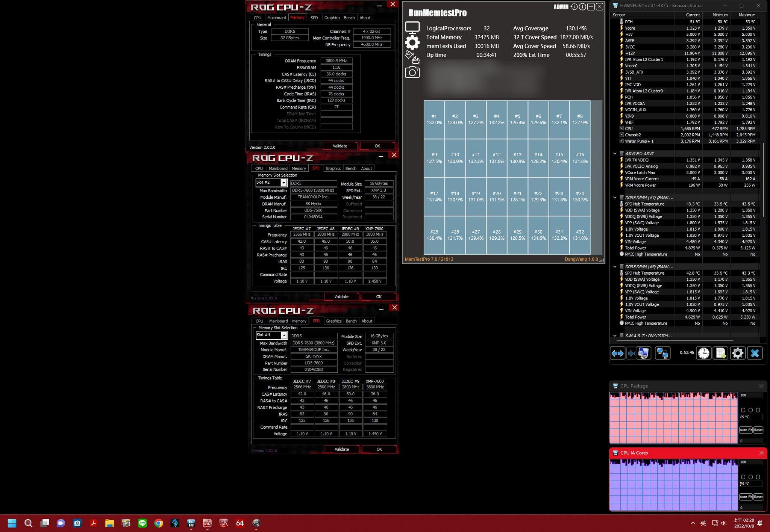Switch to ROG CPU-Z taskbar icon
This screenshot has width=770, height=532.
pos(207,523)
